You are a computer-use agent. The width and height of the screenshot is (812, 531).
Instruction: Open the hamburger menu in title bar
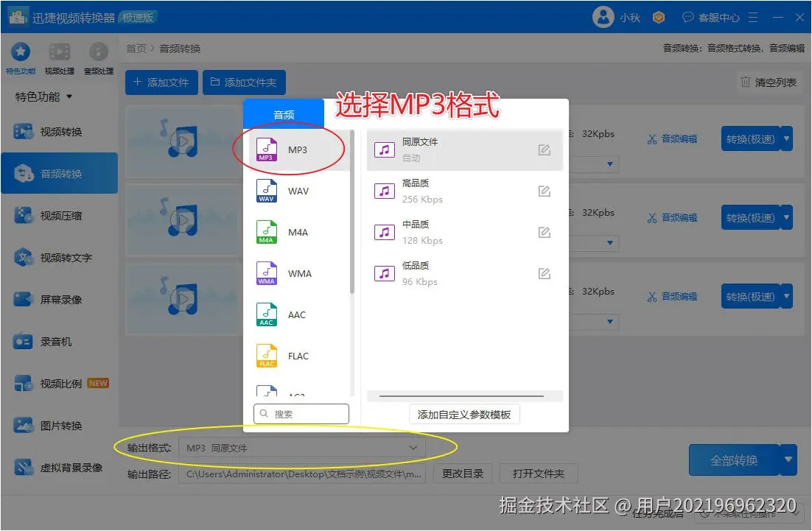753,18
